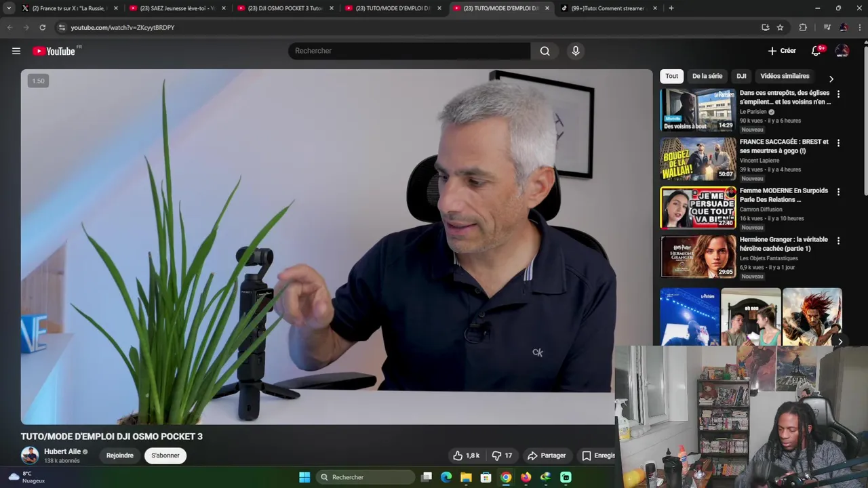Open options for FRANCE SACCAGÉE video
The height and width of the screenshot is (488, 868).
tap(838, 143)
